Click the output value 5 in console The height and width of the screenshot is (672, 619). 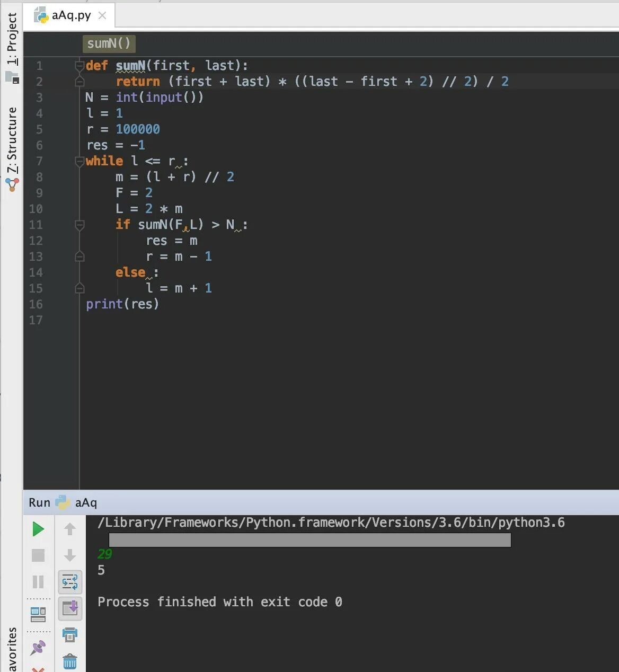click(101, 570)
